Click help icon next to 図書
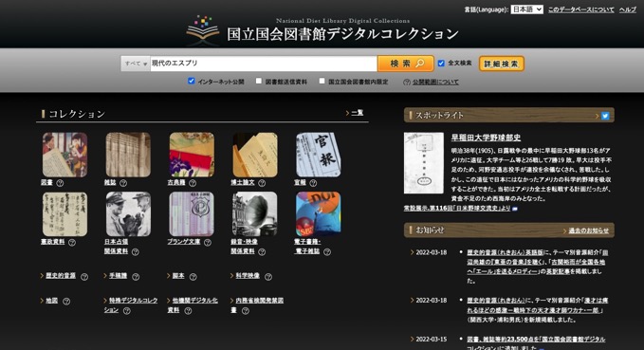 (x=60, y=183)
